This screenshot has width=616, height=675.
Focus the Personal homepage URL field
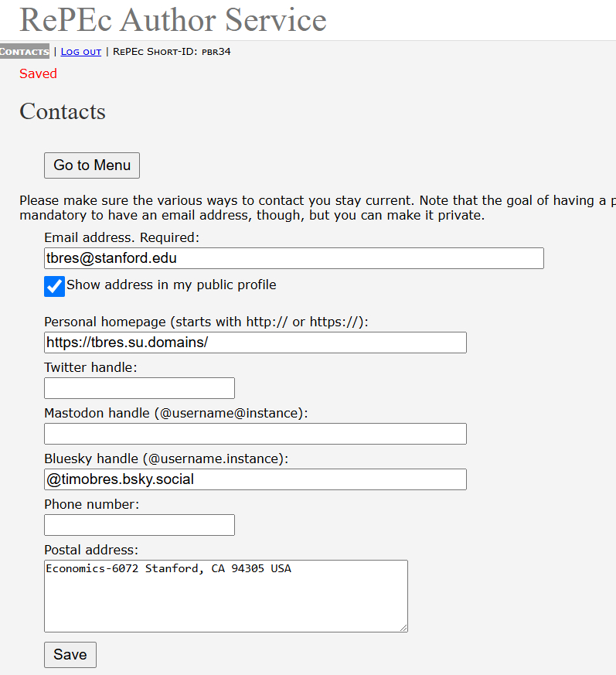[x=255, y=343]
